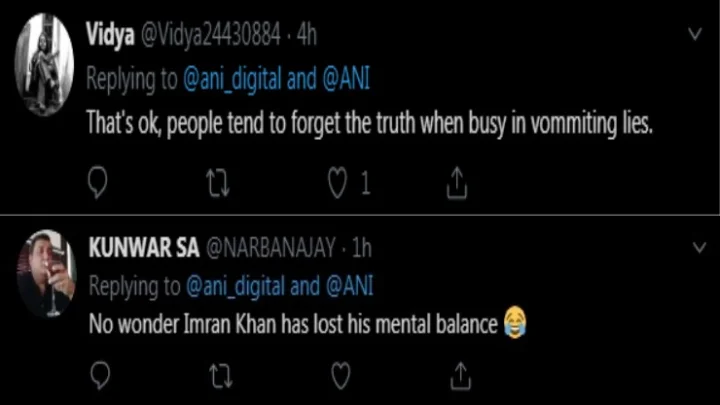Like Vidya's tweet about vomiting lies
Screen dimensions: 720x405
click(339, 181)
